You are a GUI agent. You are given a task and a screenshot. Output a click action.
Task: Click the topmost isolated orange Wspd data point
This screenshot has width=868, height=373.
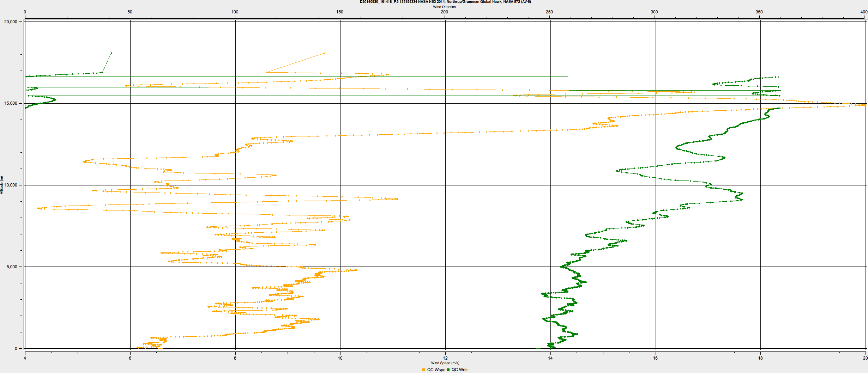[x=325, y=53]
